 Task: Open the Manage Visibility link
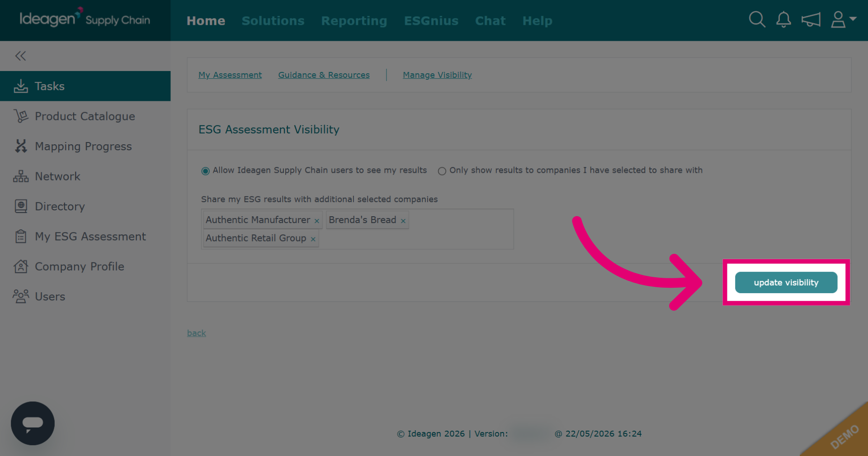[437, 75]
